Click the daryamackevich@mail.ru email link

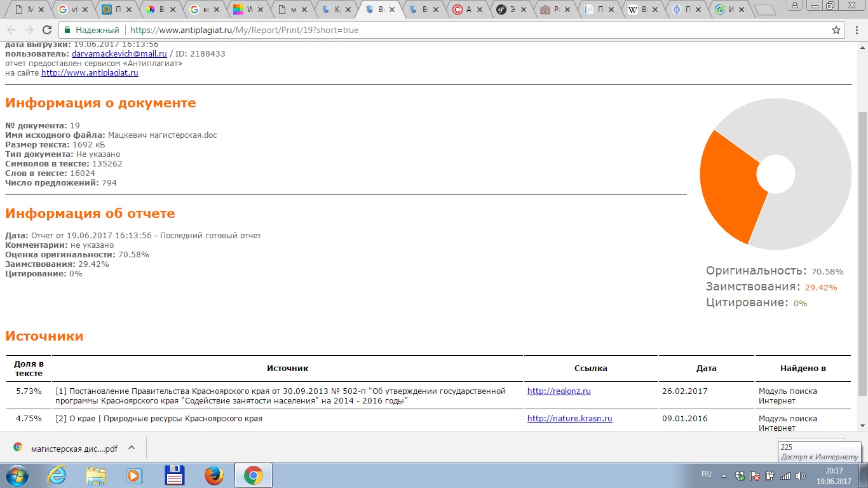(x=119, y=54)
